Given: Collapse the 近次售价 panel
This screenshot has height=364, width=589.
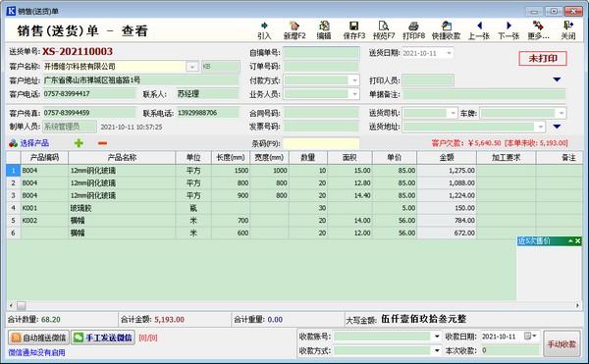Looking at the screenshot, I should coord(570,241).
